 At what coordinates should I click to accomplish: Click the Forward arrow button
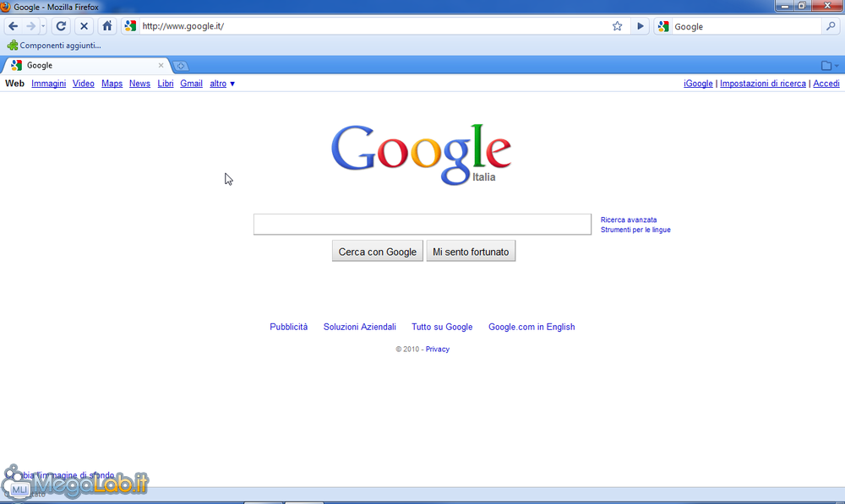[30, 26]
